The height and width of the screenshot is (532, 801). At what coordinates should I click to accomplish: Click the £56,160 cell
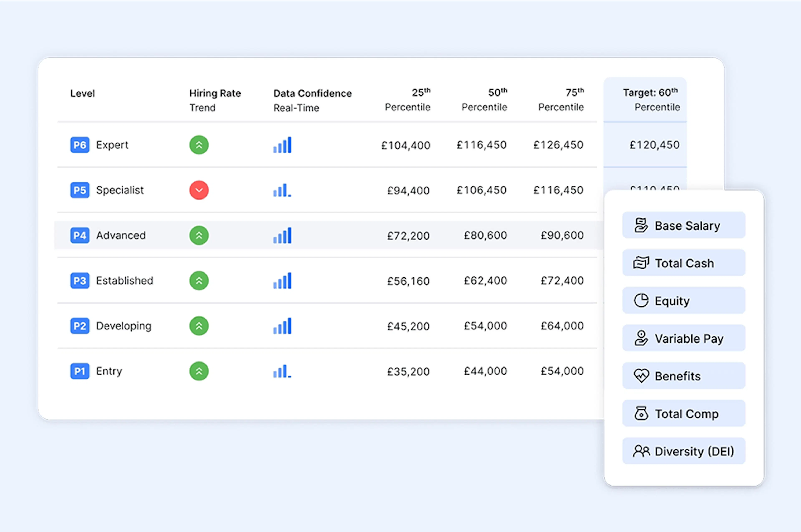point(409,281)
